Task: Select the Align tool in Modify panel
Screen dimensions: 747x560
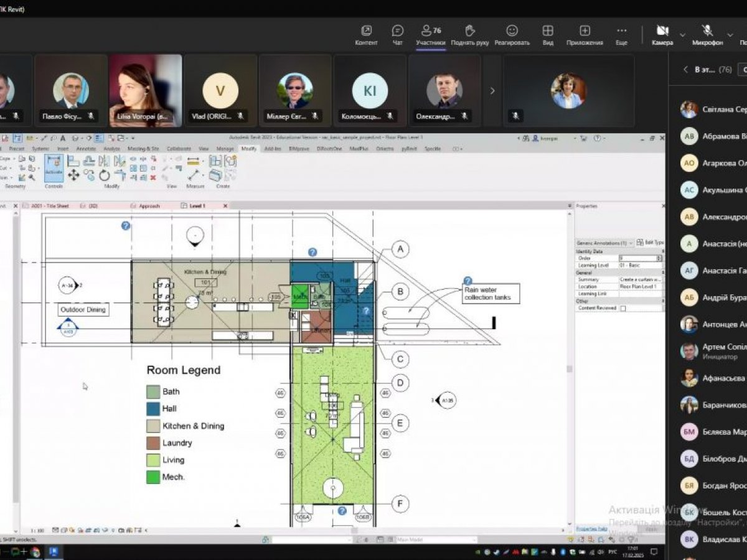Action: coord(73,161)
